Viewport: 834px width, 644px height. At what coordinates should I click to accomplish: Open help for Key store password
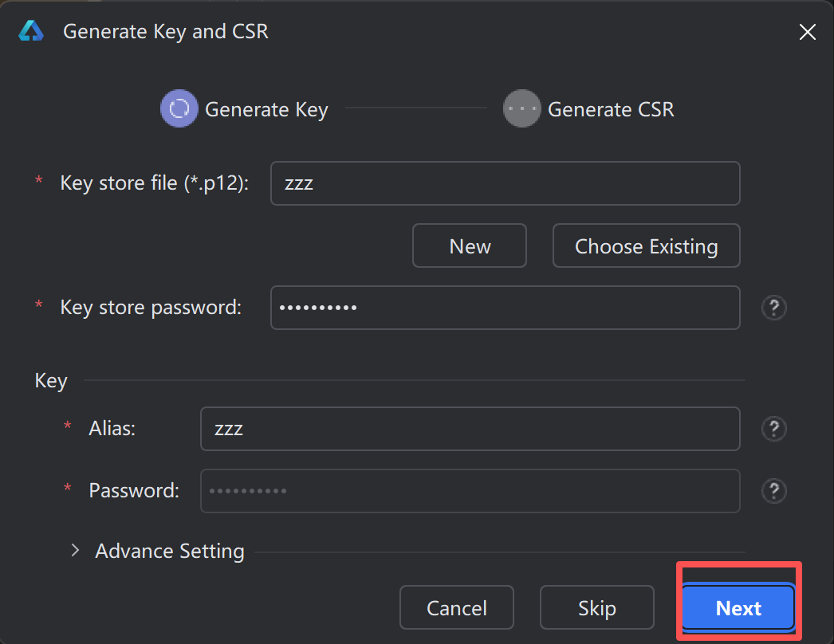(773, 308)
